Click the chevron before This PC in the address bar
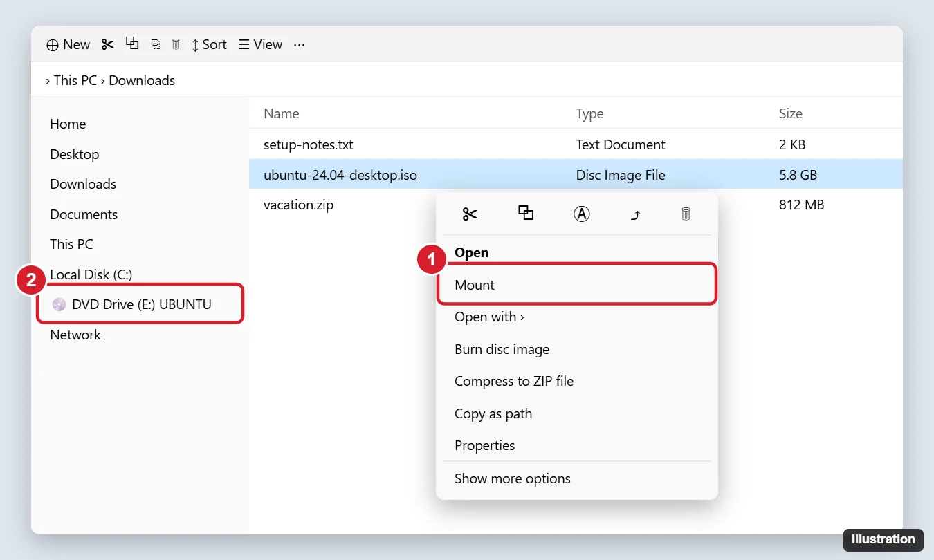This screenshot has width=934, height=560. point(48,81)
